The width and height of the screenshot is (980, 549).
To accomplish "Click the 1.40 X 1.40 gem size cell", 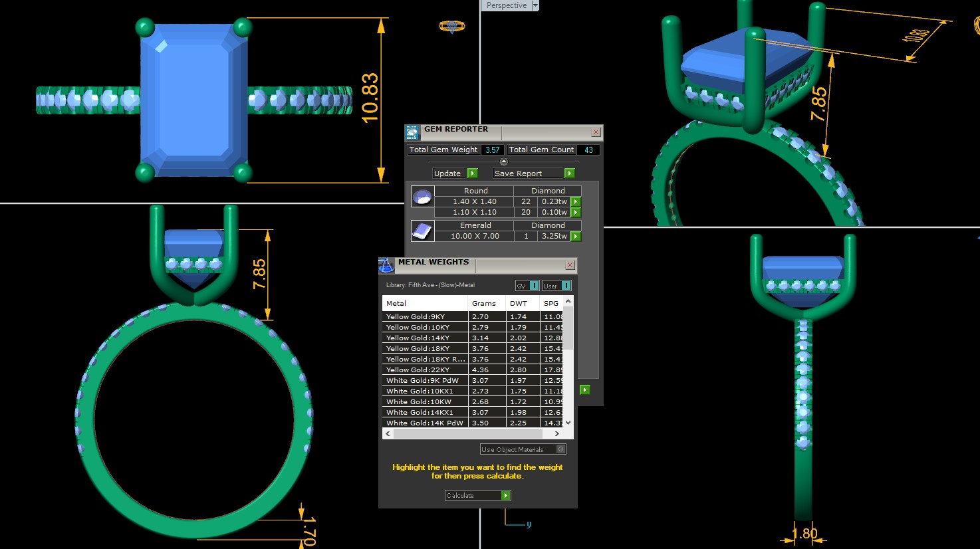I will tap(474, 201).
